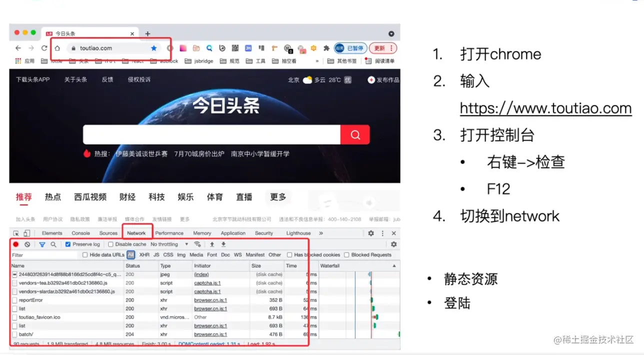Open the https://www.toutiao.com link
Viewport: 644px width, 355px height.
point(545,108)
